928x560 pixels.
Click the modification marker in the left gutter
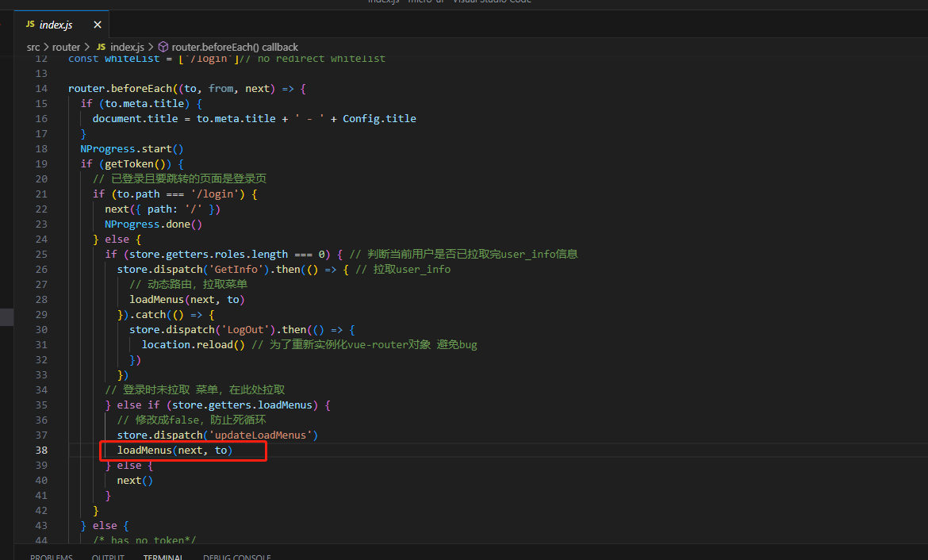point(6,316)
